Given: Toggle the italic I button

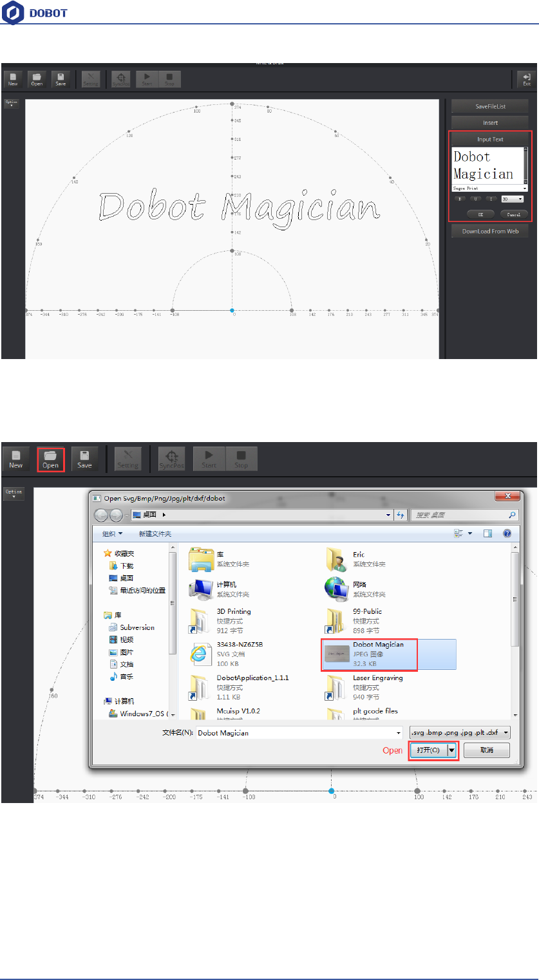Looking at the screenshot, I should tap(491, 199).
